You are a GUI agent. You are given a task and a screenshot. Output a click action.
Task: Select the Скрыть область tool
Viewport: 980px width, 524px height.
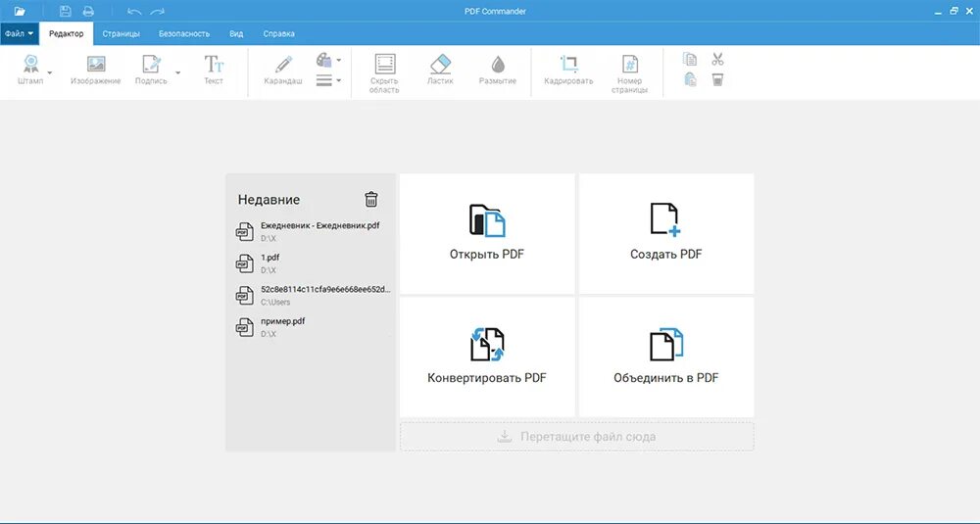(384, 73)
